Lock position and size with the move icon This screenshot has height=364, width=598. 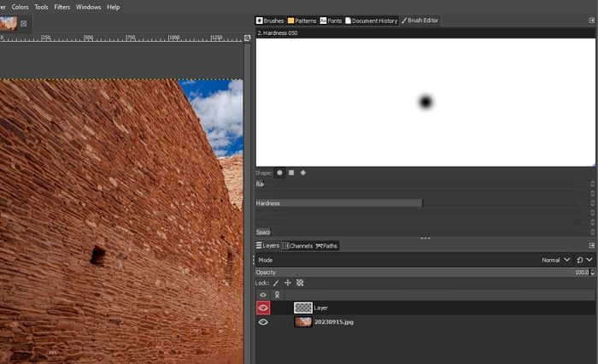(288, 283)
